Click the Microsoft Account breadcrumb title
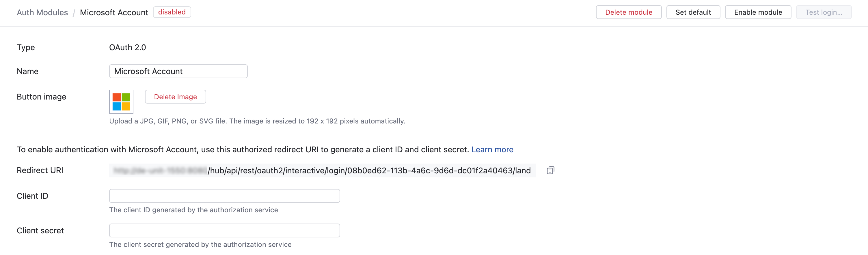The width and height of the screenshot is (868, 255). (113, 12)
